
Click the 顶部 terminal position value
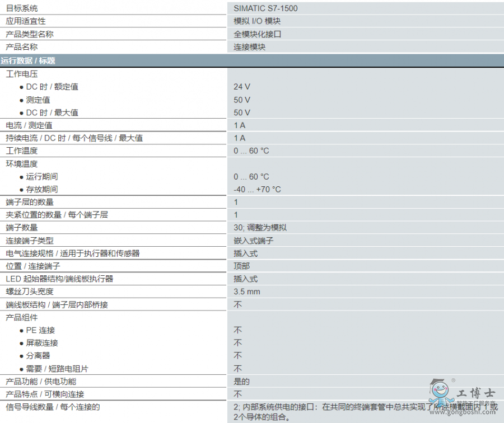point(241,266)
